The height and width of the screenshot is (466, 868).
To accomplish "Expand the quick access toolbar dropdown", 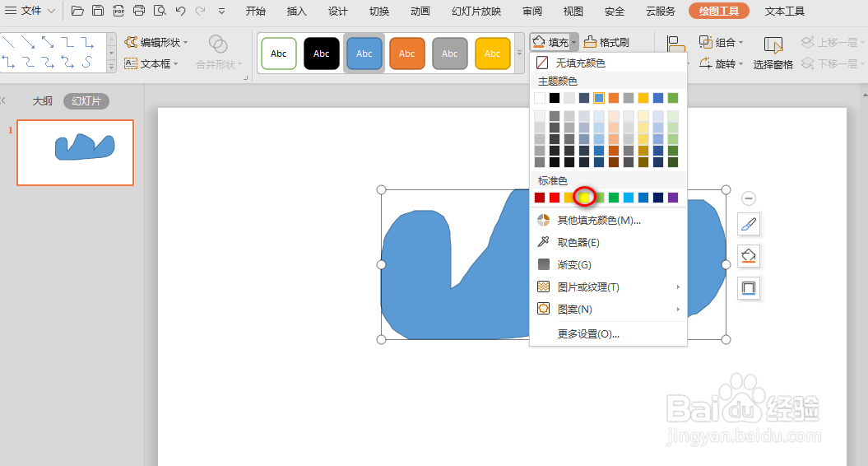I will pos(221,11).
